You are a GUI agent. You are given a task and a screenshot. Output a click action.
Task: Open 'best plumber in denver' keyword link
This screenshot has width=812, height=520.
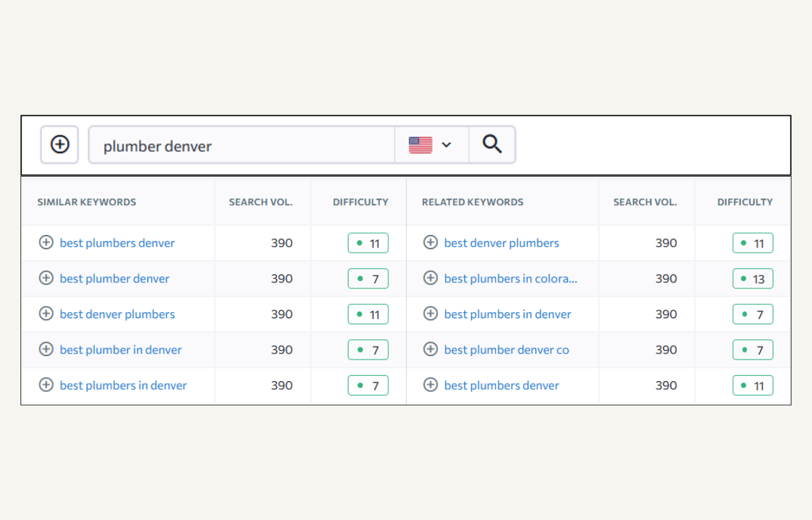(120, 350)
